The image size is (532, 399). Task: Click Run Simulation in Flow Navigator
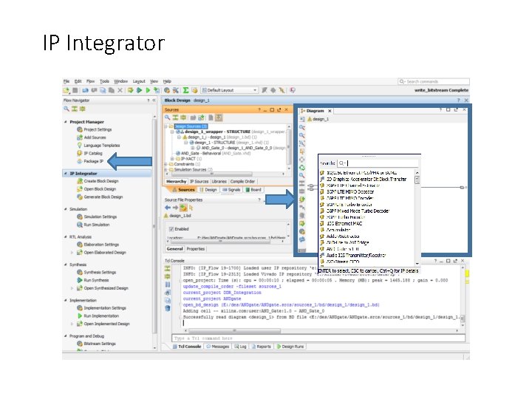(93, 225)
